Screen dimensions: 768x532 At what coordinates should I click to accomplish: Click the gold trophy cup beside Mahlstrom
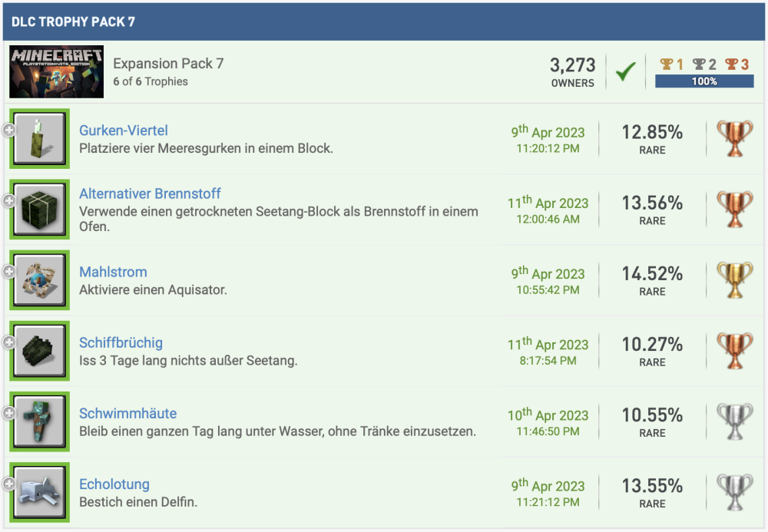pyautogui.click(x=734, y=280)
